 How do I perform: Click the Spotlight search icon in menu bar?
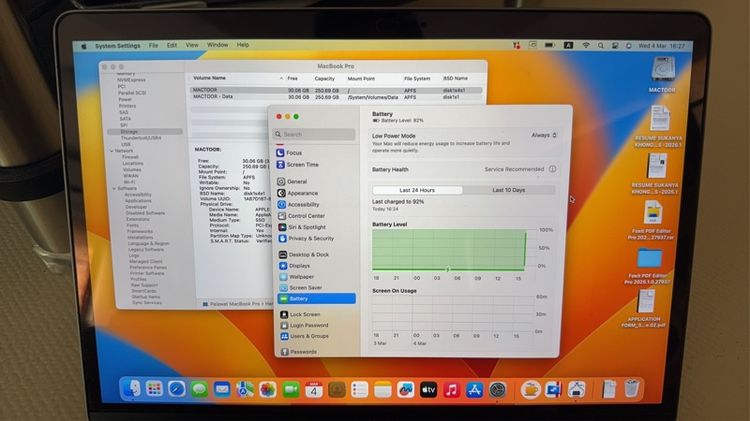(601, 45)
